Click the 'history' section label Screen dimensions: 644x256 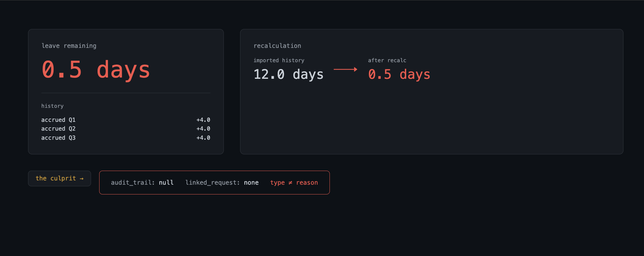53,106
